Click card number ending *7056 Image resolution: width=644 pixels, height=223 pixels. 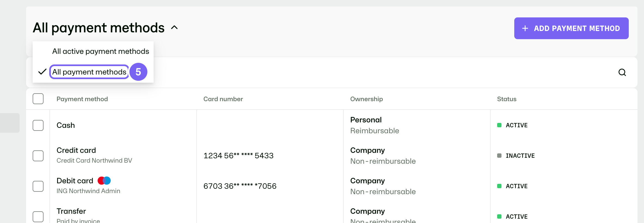pos(240,186)
